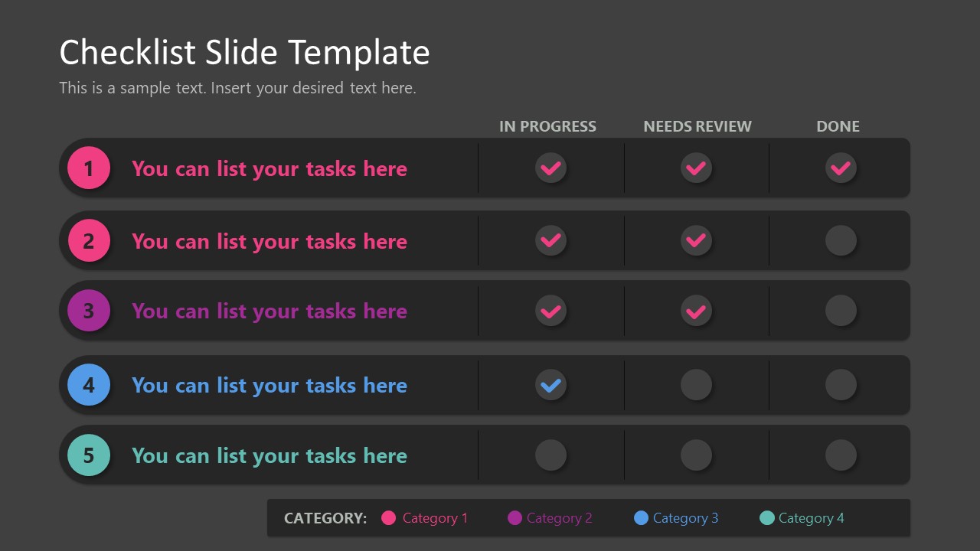
Task: Click the DONE column header
Action: [x=838, y=126]
